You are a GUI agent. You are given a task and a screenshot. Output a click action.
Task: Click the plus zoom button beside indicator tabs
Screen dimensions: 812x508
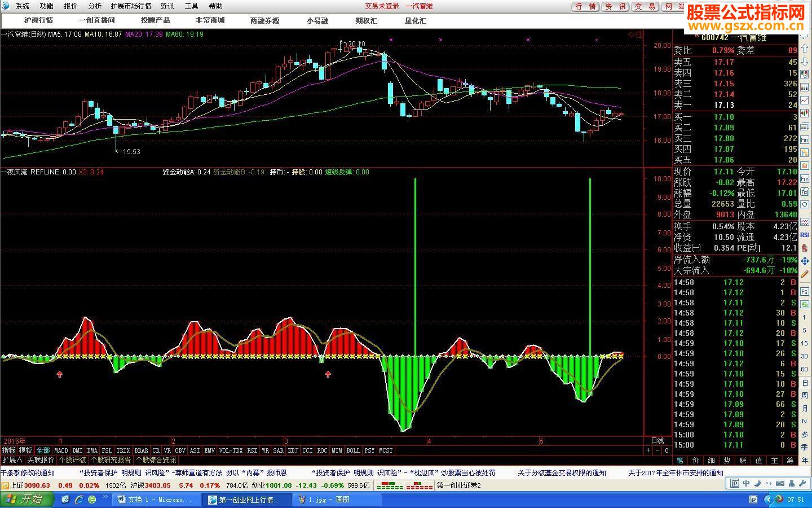click(x=648, y=450)
